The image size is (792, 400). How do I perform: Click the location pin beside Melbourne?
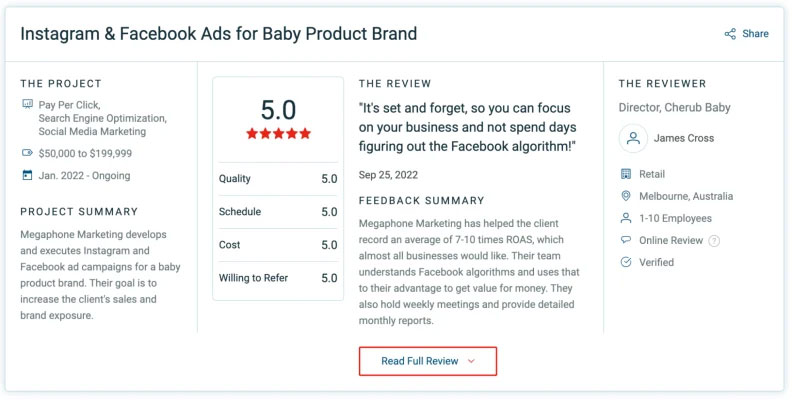click(x=626, y=196)
